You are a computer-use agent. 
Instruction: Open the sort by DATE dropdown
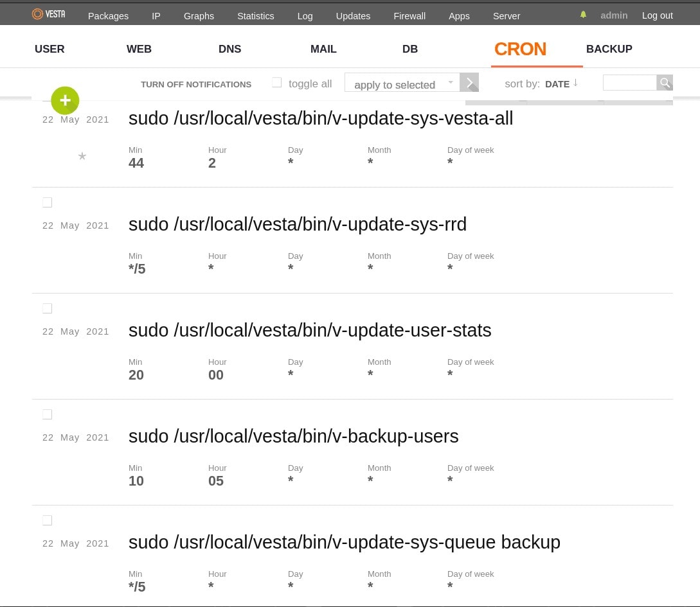click(557, 84)
